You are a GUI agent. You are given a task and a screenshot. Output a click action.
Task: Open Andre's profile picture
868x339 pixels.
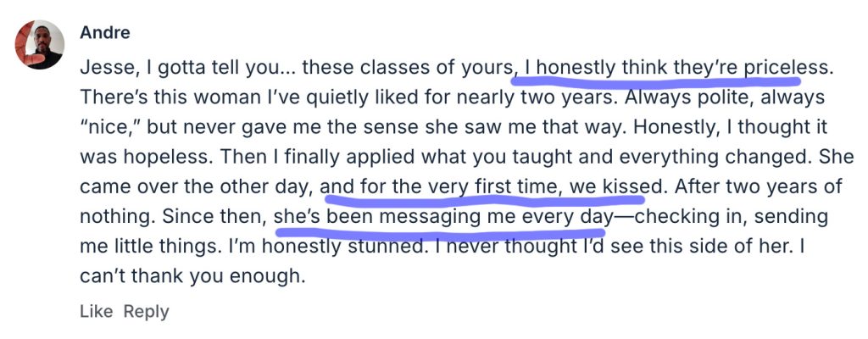[40, 45]
